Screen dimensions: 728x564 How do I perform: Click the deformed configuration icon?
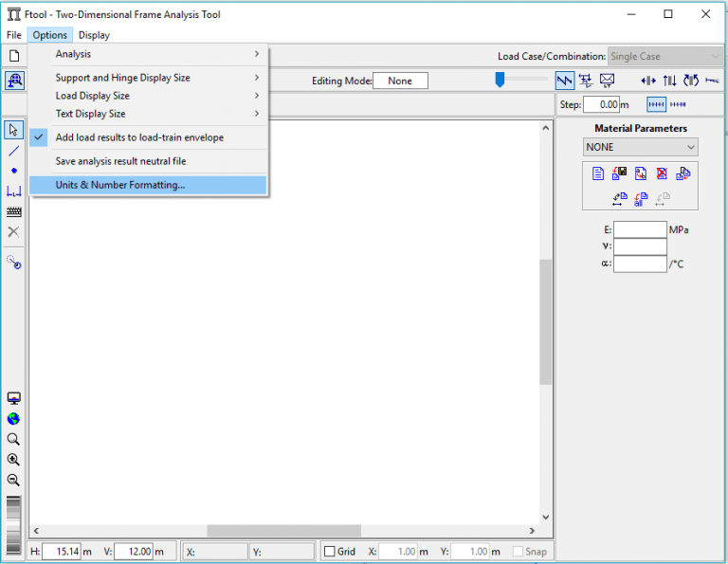[x=712, y=81]
